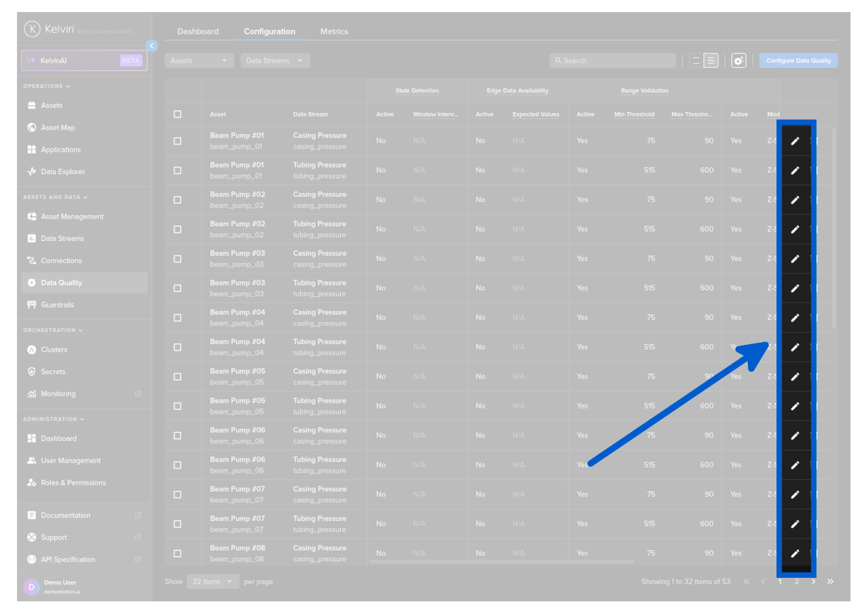Click the Configure Data Quality button
Viewport: 868px width, 614px height.
798,61
